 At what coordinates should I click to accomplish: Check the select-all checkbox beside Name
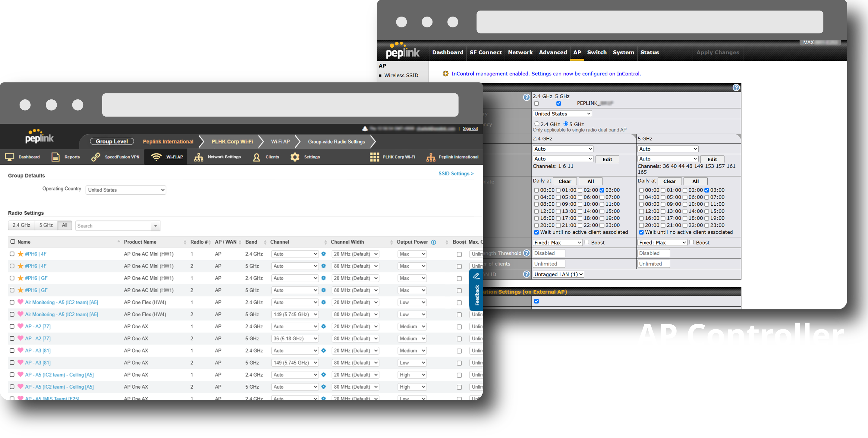13,241
